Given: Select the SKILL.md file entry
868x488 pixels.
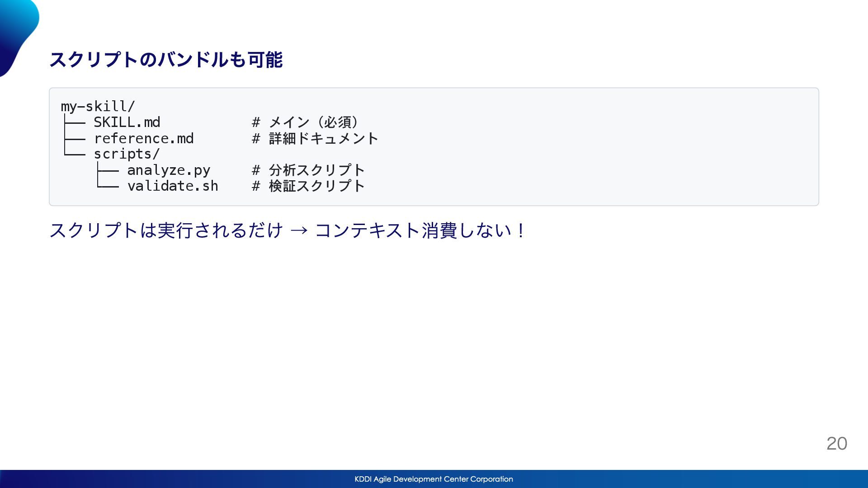Looking at the screenshot, I should [127, 122].
